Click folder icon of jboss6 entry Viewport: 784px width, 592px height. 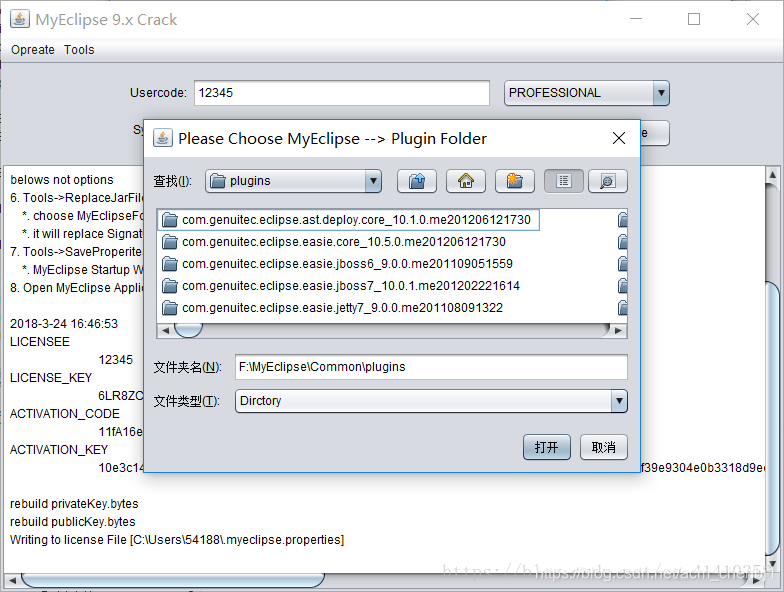click(170, 264)
